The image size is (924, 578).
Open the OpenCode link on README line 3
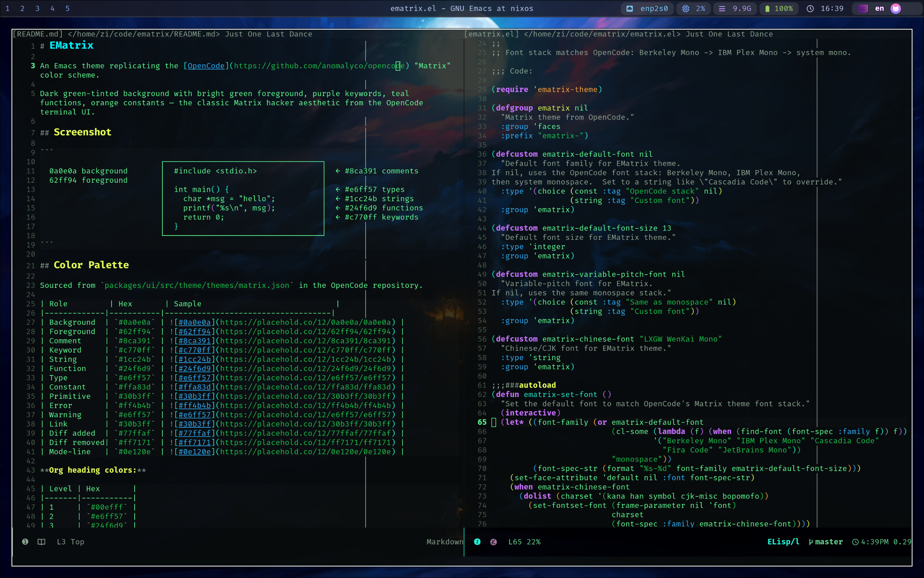click(x=206, y=66)
